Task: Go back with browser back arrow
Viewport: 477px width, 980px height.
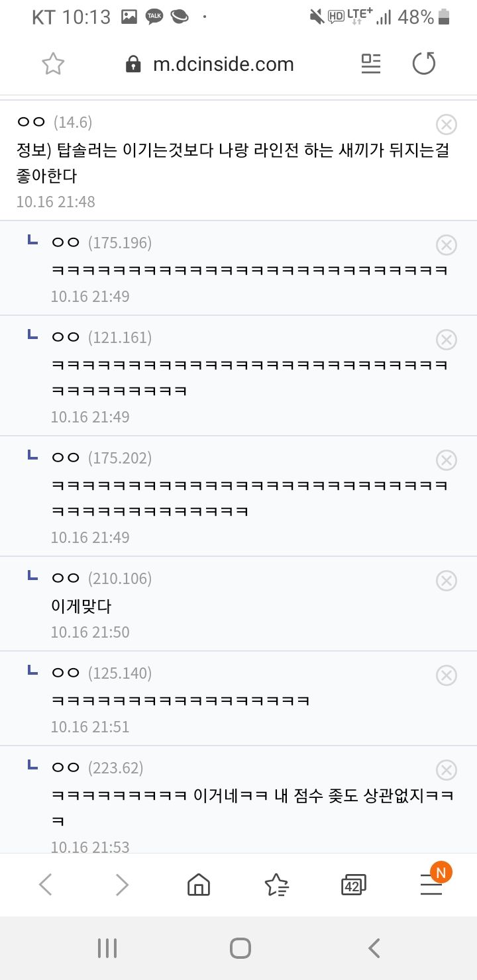Action: click(x=45, y=884)
